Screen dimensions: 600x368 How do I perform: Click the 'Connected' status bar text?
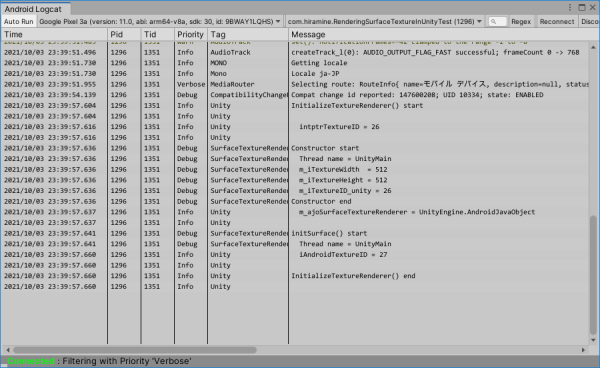pos(31,361)
